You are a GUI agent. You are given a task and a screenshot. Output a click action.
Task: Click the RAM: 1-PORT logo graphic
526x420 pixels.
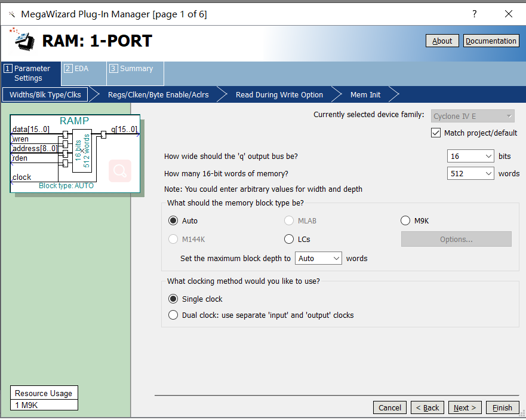[22, 42]
